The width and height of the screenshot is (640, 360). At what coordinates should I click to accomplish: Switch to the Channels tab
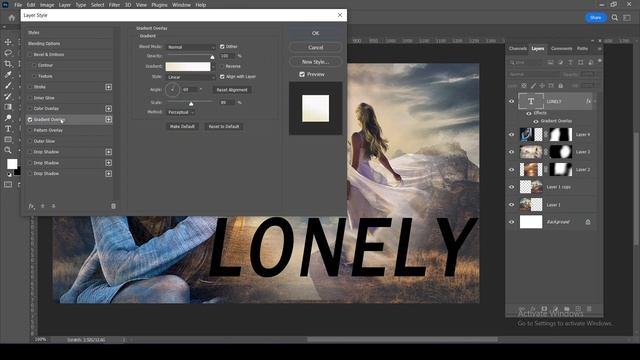coord(518,49)
